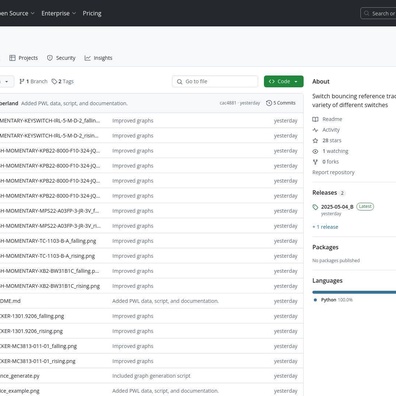Image resolution: width=396 pixels, height=396 pixels.
Task: Open the Projects tab
Action: (23, 58)
